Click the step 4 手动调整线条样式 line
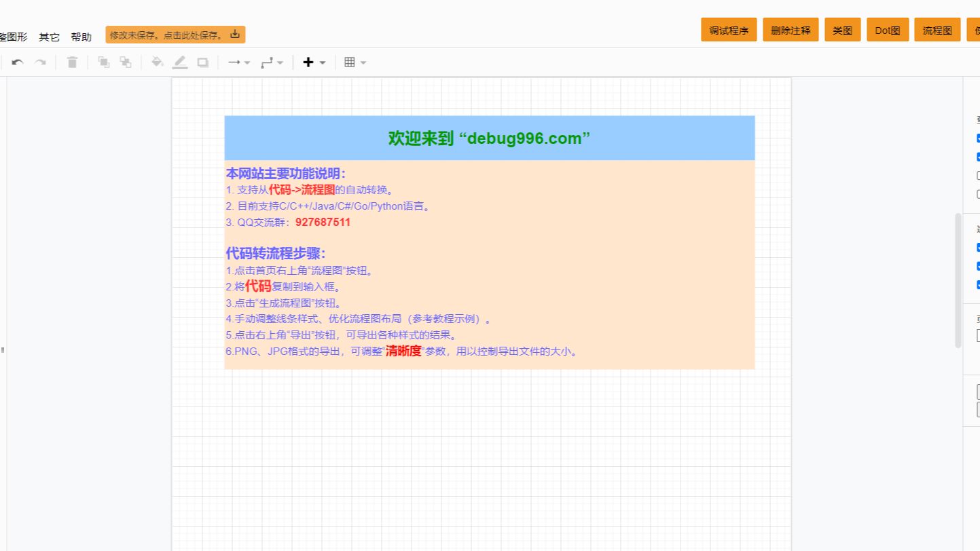Image resolution: width=980 pixels, height=551 pixels. coord(359,318)
